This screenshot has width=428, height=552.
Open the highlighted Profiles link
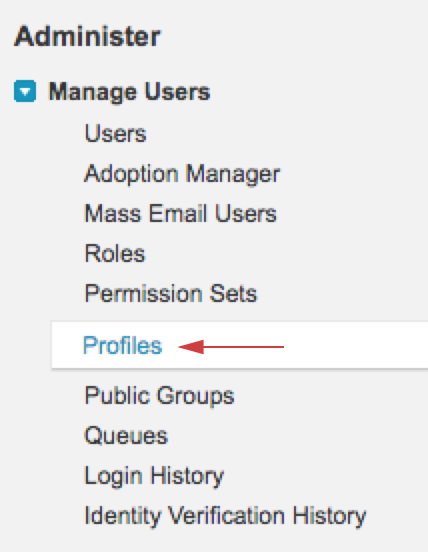[122, 345]
